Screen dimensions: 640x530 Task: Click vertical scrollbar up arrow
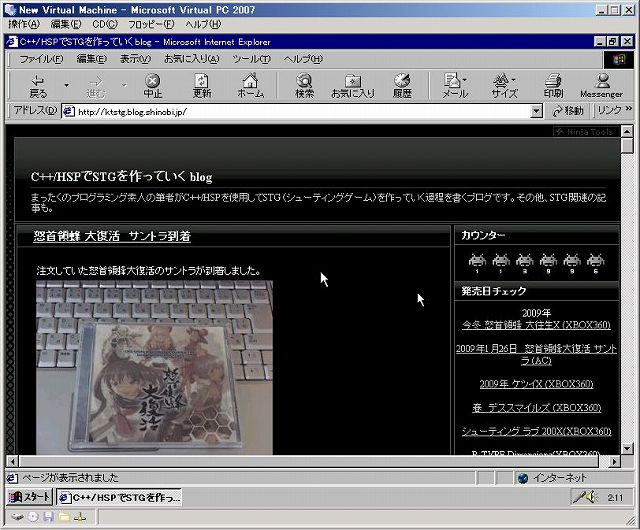(x=627, y=131)
